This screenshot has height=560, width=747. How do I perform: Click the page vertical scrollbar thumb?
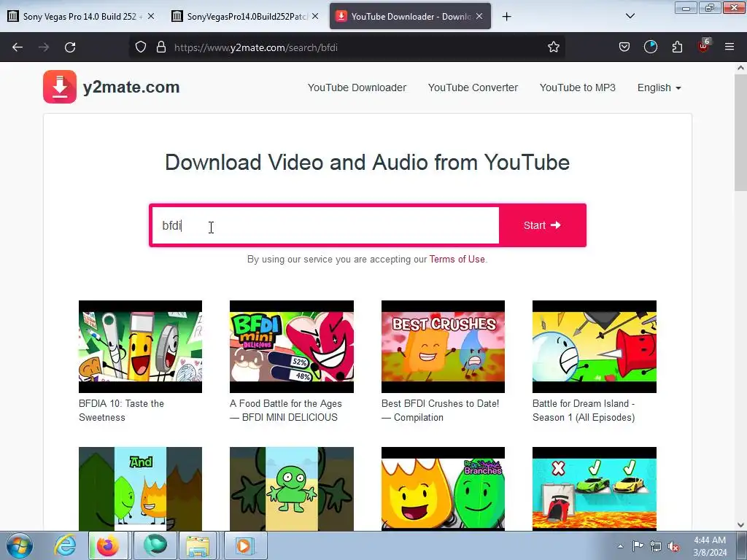pos(740,133)
